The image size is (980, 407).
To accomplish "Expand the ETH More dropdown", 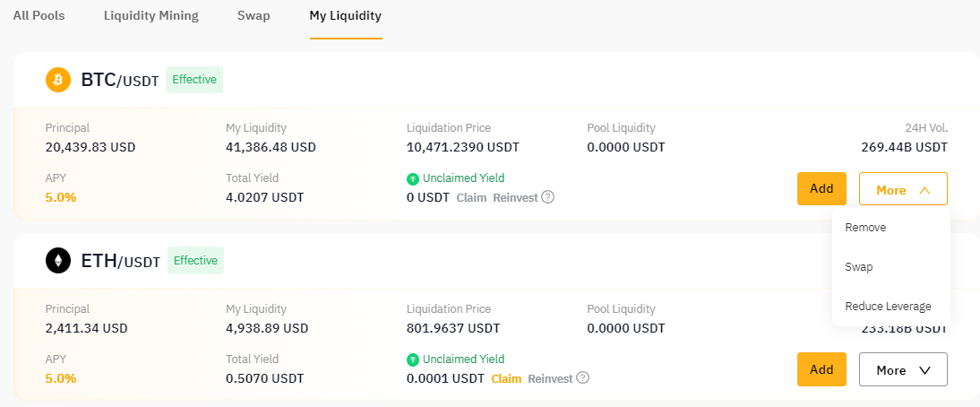I will (903, 369).
